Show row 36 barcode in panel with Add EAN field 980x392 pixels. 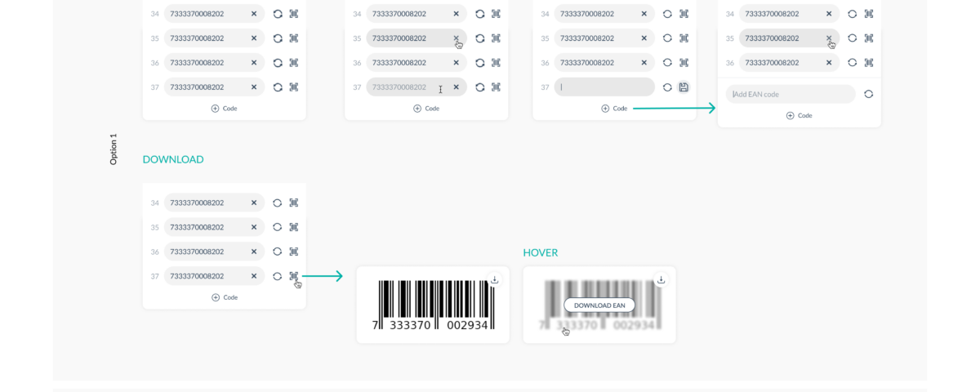(869, 63)
